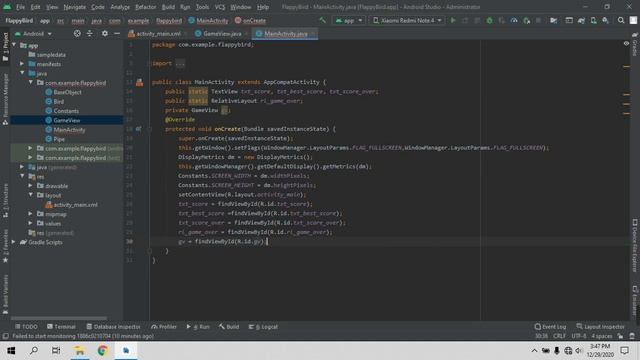
Task: Switch to GameView.java editor tab
Action: pos(222,33)
